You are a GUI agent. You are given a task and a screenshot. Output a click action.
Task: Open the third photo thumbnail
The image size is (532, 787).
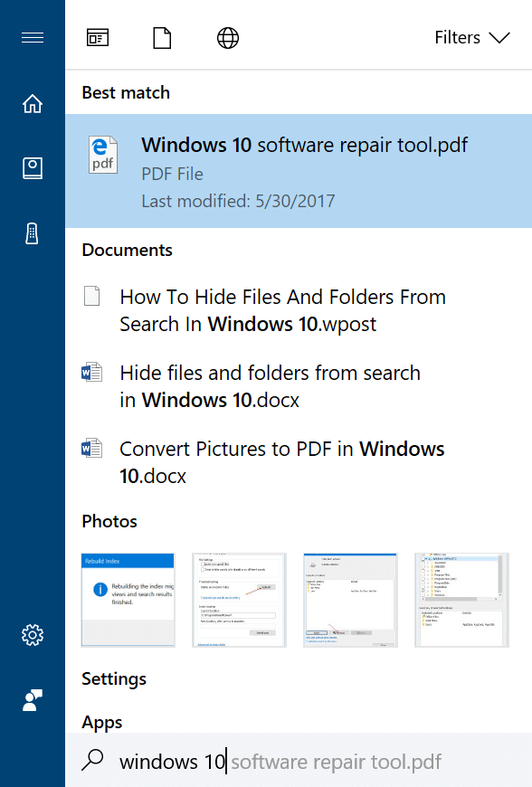tap(350, 600)
